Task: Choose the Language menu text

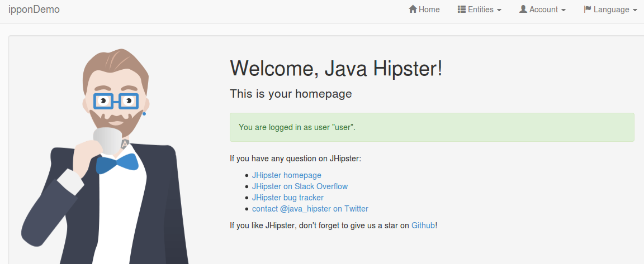Action: pyautogui.click(x=611, y=9)
